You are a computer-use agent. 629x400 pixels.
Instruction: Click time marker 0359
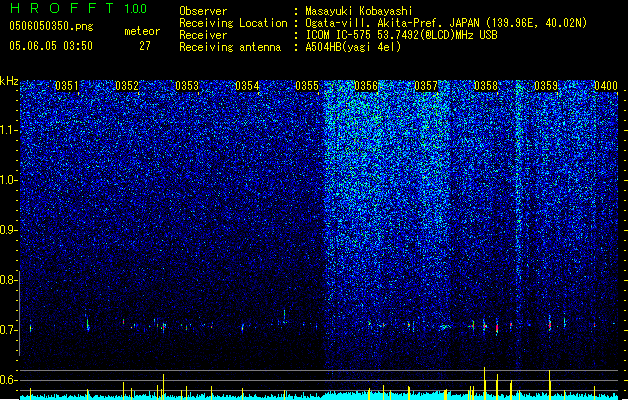click(546, 86)
